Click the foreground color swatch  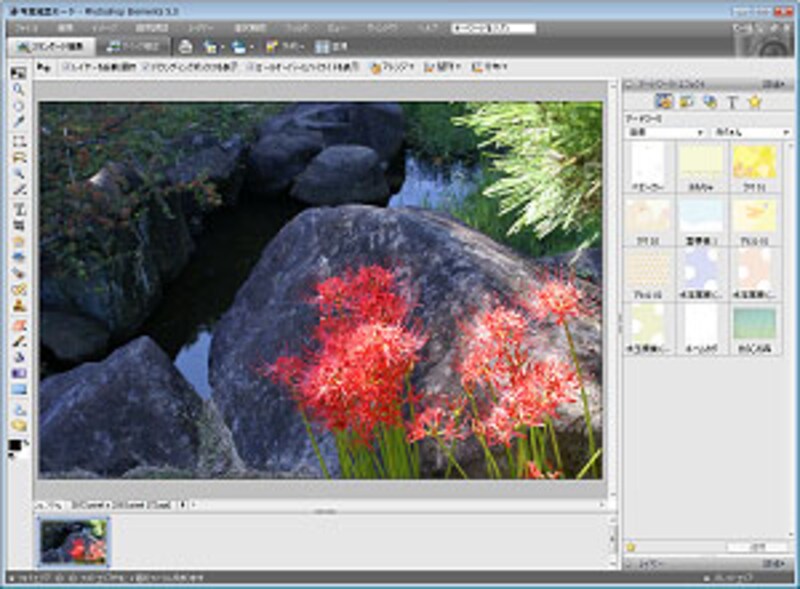coord(15,445)
